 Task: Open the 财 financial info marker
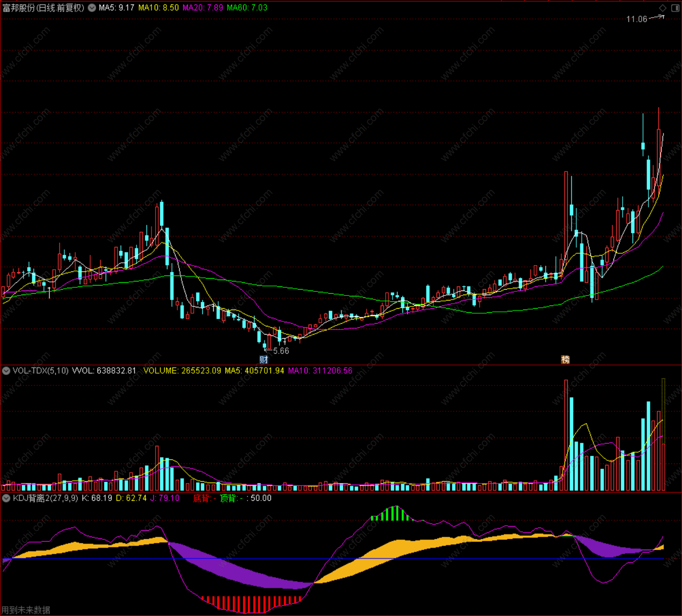coord(264,360)
